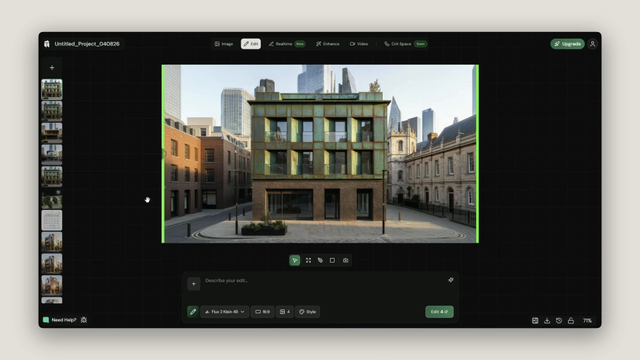This screenshot has height=360, width=640.
Task: Open the compare panels icon at bottom right
Action: coord(535,321)
